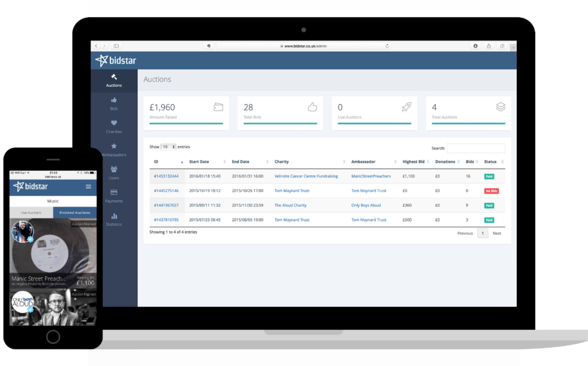Switch to Finished Auctions tab on phone
Image resolution: width=588 pixels, height=366 pixels.
tap(75, 212)
